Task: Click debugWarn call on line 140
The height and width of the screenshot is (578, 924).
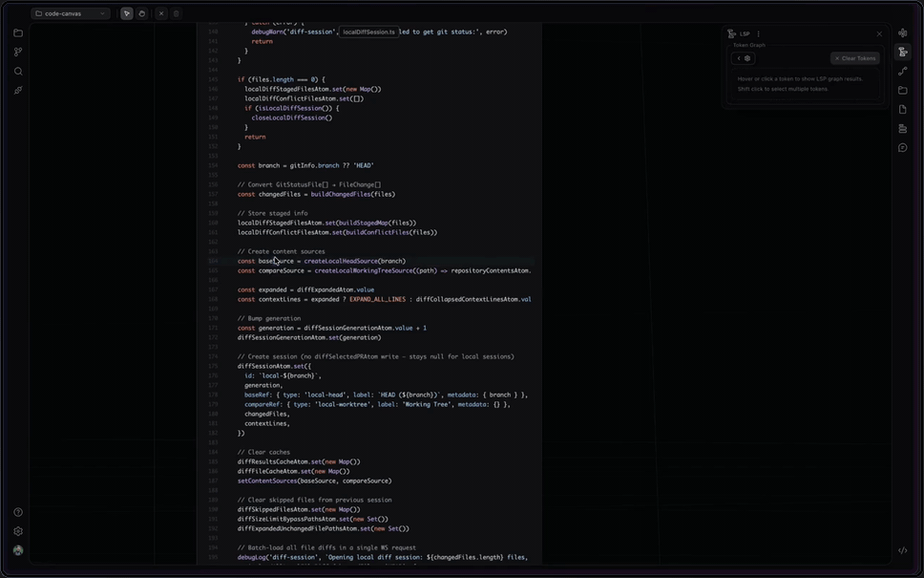Action: (x=267, y=32)
